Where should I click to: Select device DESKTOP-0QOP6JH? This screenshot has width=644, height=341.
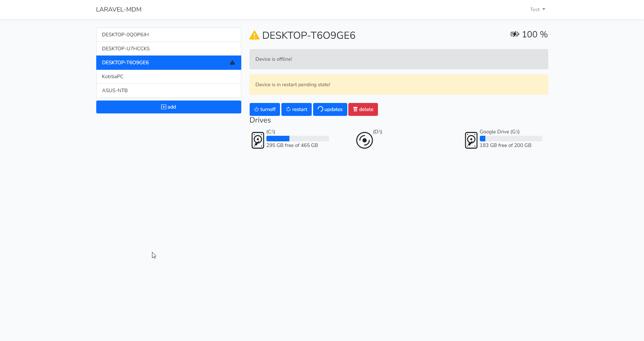[x=169, y=35]
